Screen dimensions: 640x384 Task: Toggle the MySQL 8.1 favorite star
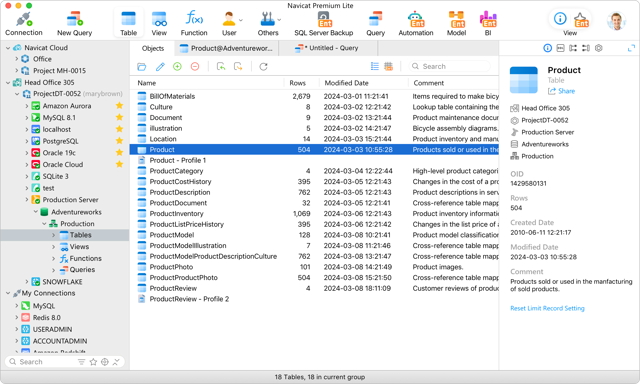click(119, 117)
